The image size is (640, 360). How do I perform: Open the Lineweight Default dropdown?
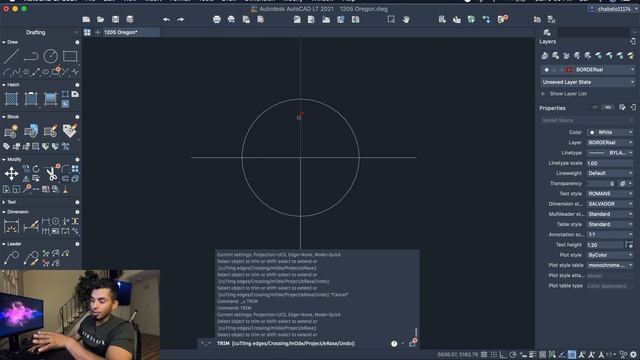(610, 173)
